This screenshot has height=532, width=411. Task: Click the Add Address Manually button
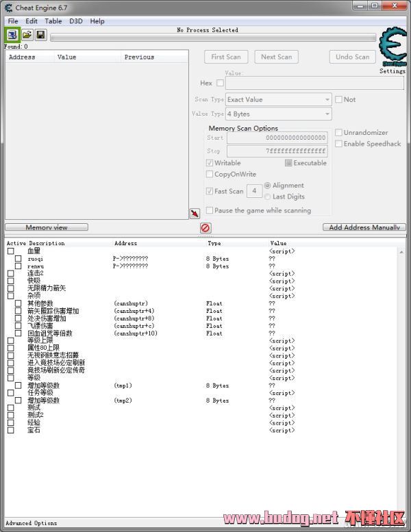(x=364, y=227)
